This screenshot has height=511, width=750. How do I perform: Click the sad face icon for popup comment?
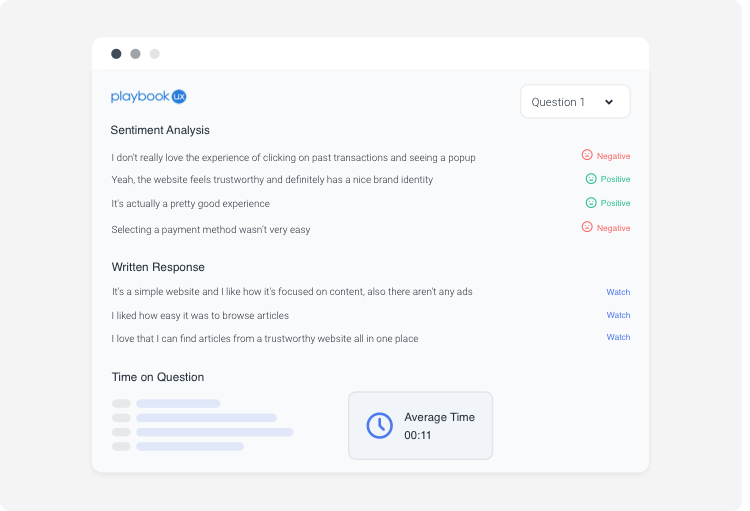tap(587, 155)
